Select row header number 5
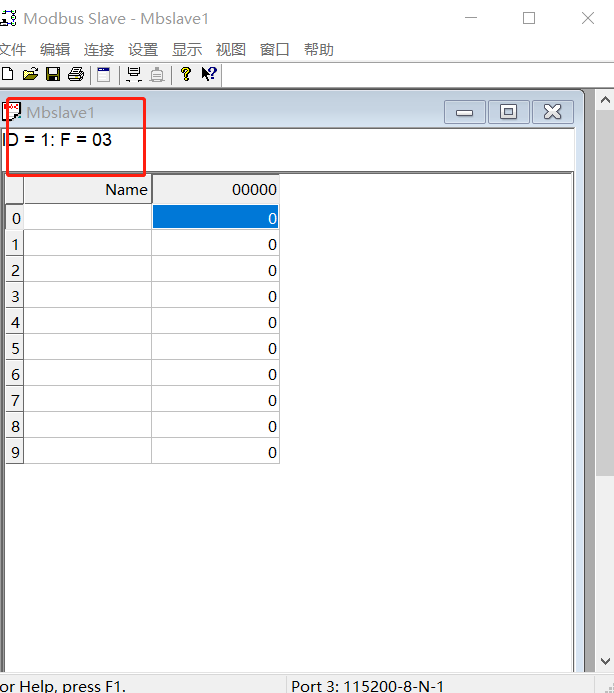 (x=15, y=348)
